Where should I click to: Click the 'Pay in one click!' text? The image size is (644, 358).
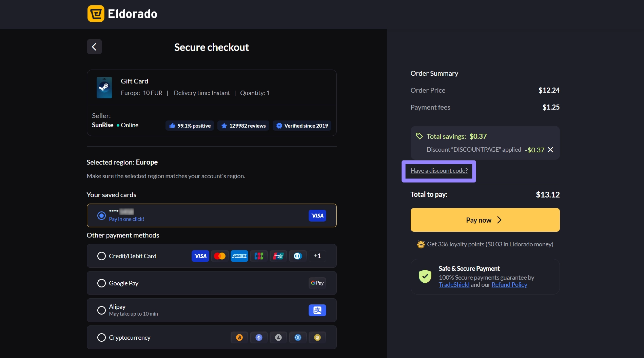tap(126, 219)
